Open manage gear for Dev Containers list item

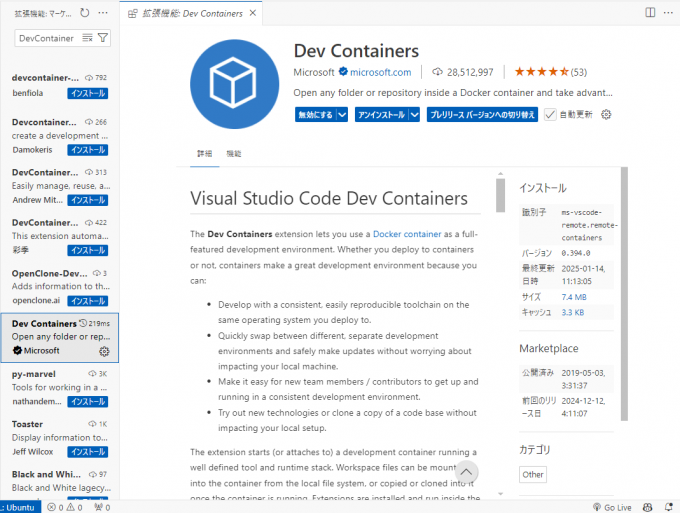tap(104, 351)
